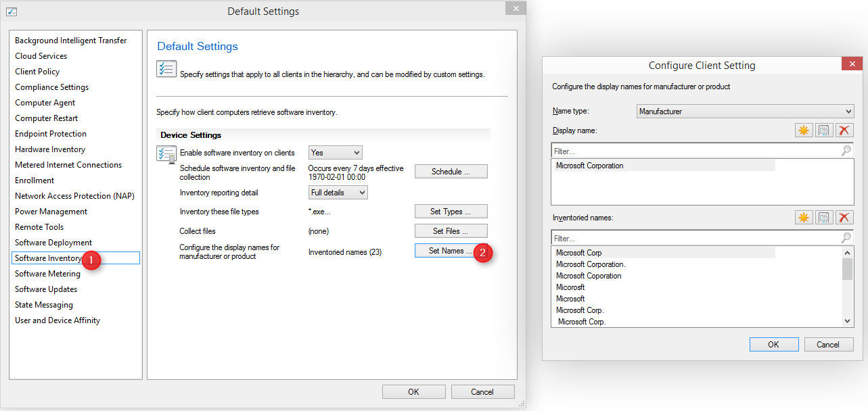Edit the selected Inventoried name properties
The height and width of the screenshot is (411, 868).
coord(824,217)
